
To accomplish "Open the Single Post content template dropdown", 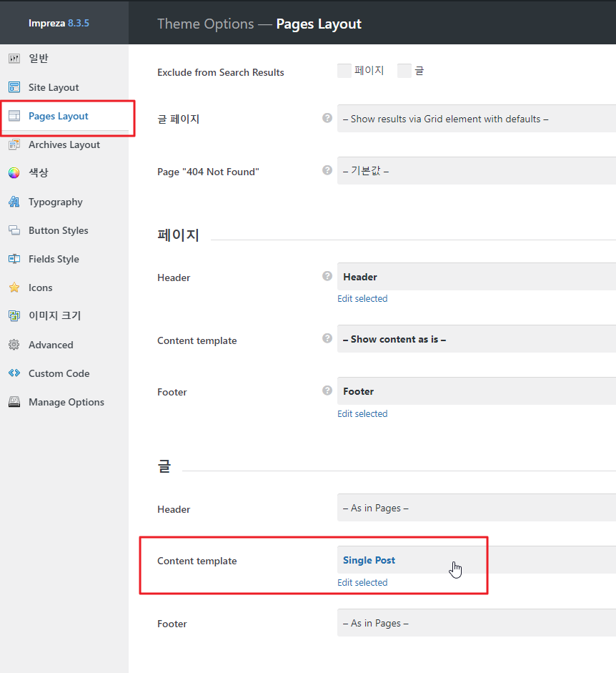I will (x=477, y=560).
